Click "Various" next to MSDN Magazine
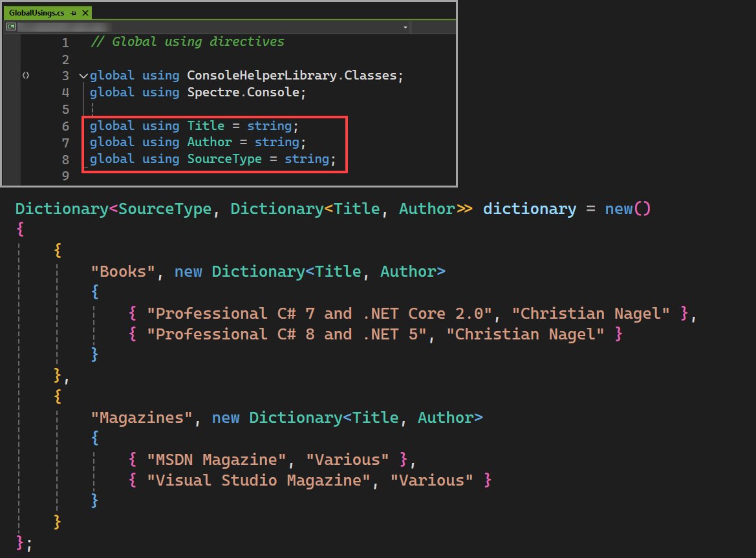 (x=347, y=460)
